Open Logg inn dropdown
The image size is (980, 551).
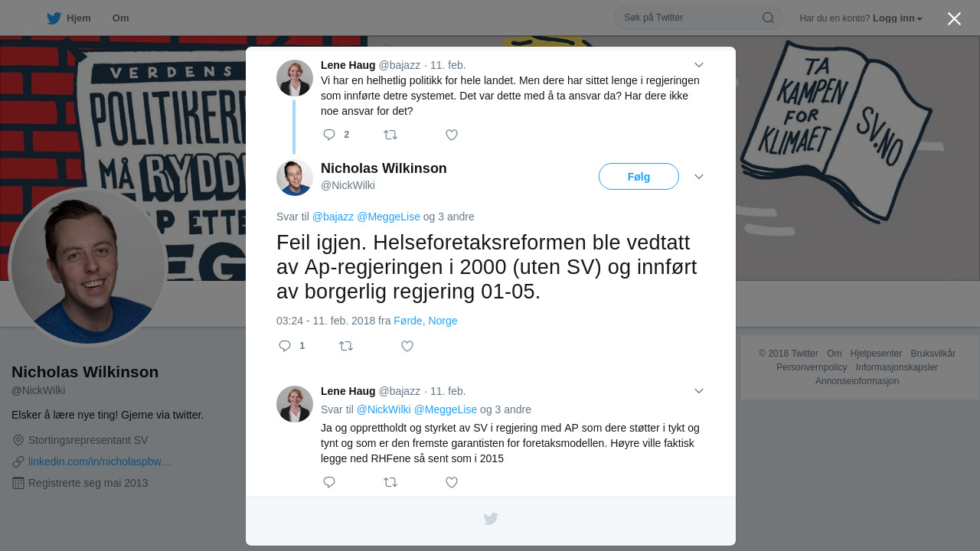897,18
